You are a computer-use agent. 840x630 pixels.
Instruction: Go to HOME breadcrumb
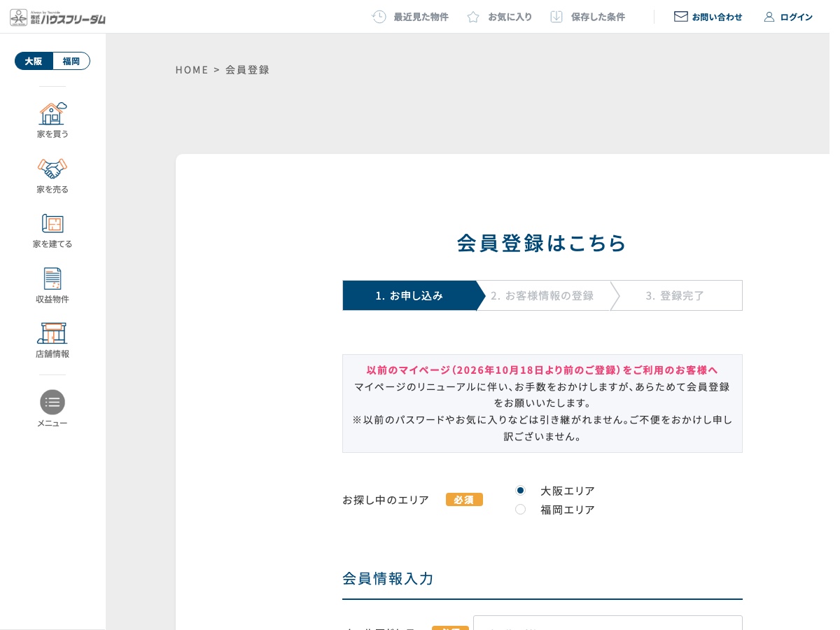(192, 70)
